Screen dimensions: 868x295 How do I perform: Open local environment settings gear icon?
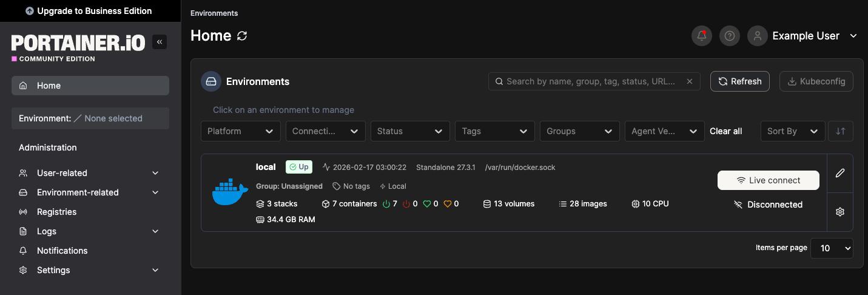[x=840, y=212]
